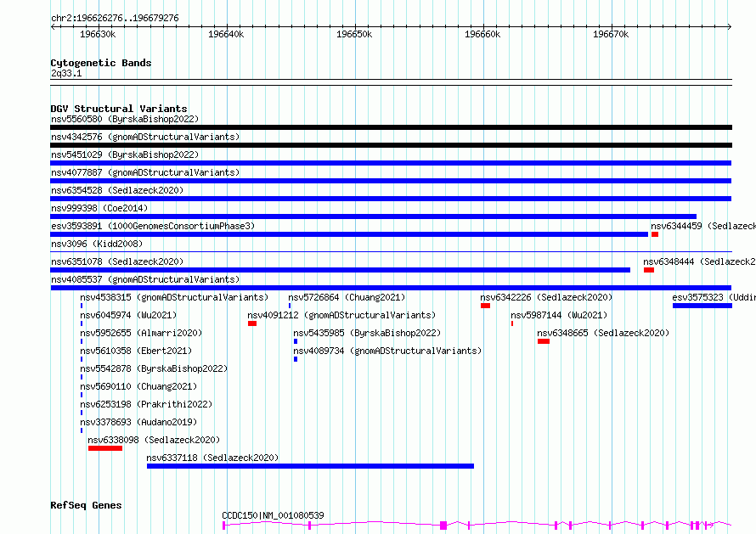Click the small red nsv6344459 marker
This screenshot has width=756, height=534.
pos(655,234)
